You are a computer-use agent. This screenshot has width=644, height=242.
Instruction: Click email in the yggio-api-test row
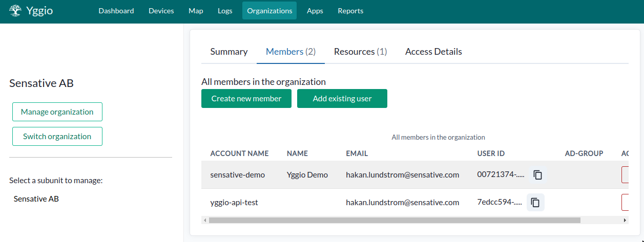(x=403, y=203)
